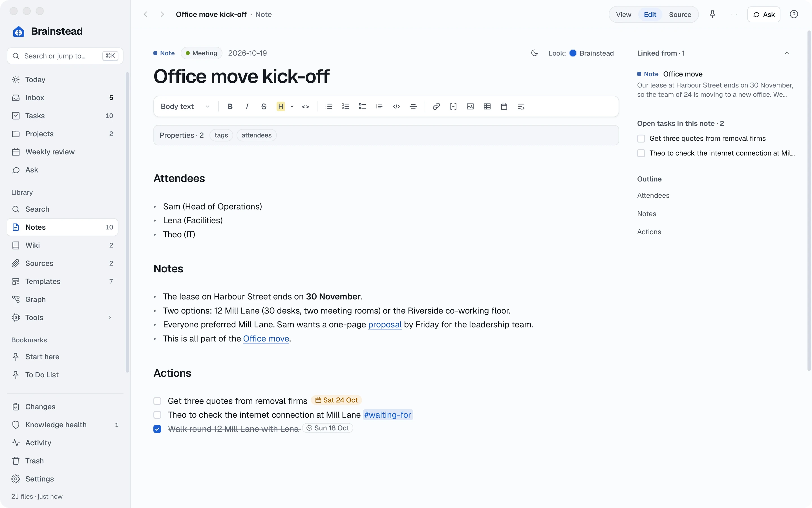The image size is (812, 508).
Task: Open Projects in the sidebar
Action: coord(62,134)
